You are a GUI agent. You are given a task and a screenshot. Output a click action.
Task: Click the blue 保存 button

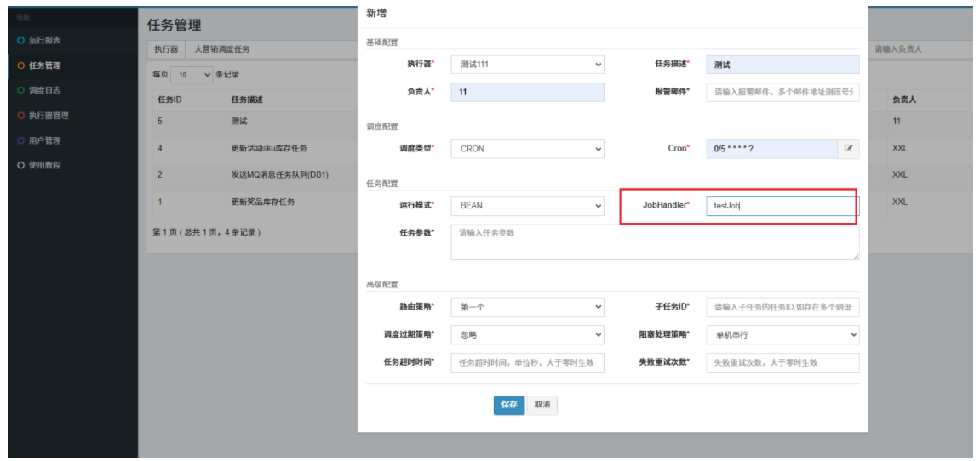pyautogui.click(x=508, y=405)
